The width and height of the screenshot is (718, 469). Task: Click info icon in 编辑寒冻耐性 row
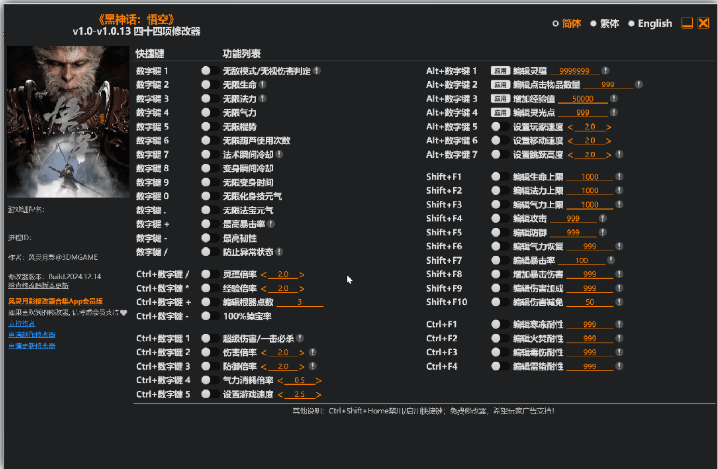point(619,324)
